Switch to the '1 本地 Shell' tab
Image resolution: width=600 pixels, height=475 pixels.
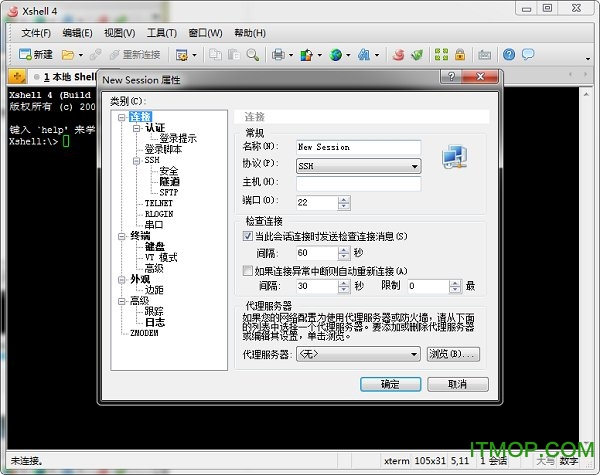point(65,77)
